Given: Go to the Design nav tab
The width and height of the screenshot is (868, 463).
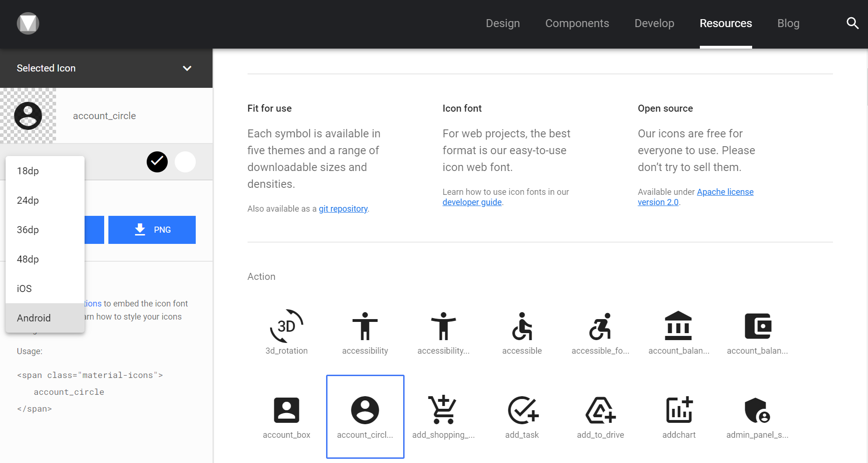Looking at the screenshot, I should (x=503, y=23).
